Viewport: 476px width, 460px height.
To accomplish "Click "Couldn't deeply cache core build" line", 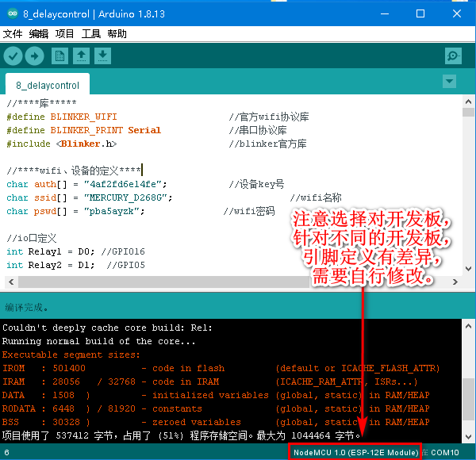I will click(x=107, y=328).
